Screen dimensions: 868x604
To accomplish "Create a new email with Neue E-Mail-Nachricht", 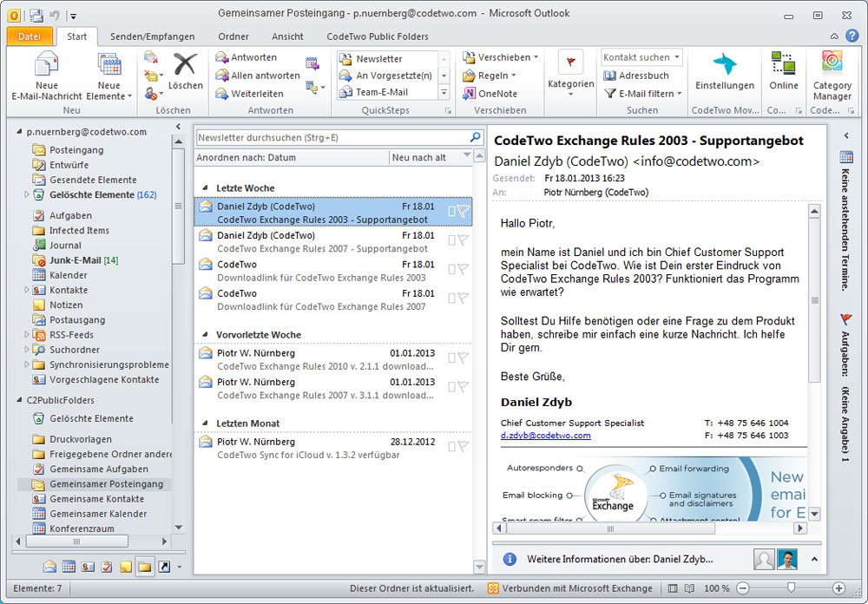I will click(x=47, y=76).
